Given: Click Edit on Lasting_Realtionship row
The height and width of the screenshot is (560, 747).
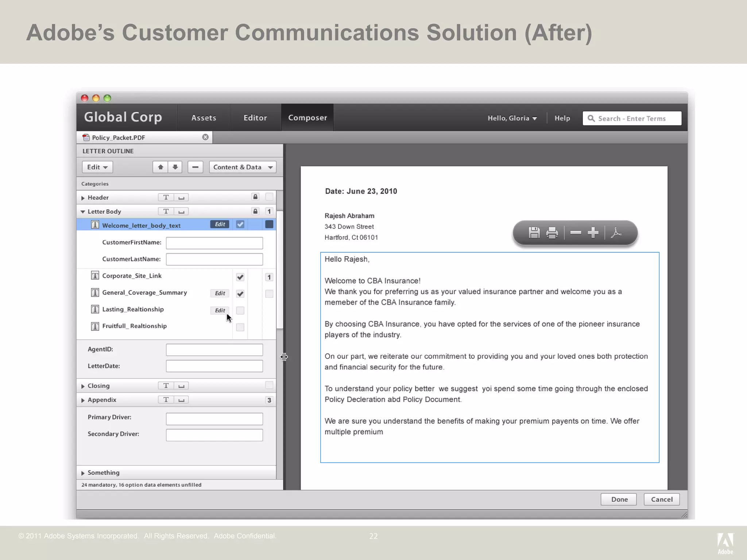Looking at the screenshot, I should [220, 310].
